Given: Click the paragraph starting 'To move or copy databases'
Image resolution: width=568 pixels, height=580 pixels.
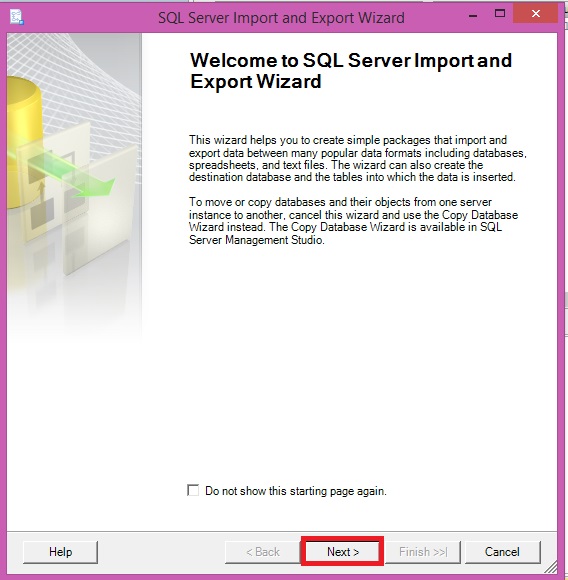Looking at the screenshot, I should 353,221.
